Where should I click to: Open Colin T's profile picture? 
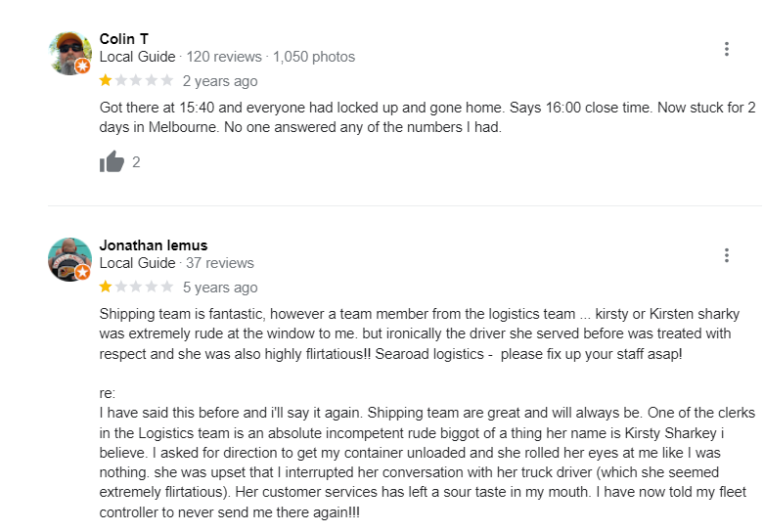click(69, 53)
